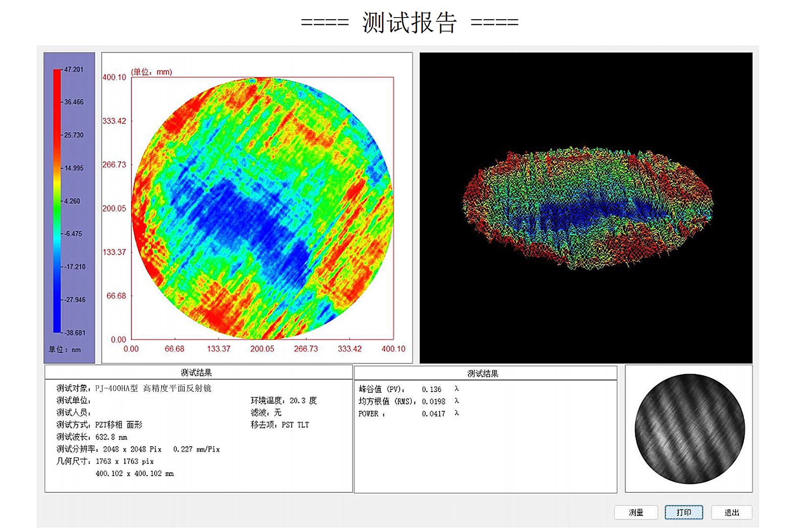The width and height of the screenshot is (802, 532).
Task: Click the POWER value 0.0417
Action: (434, 414)
